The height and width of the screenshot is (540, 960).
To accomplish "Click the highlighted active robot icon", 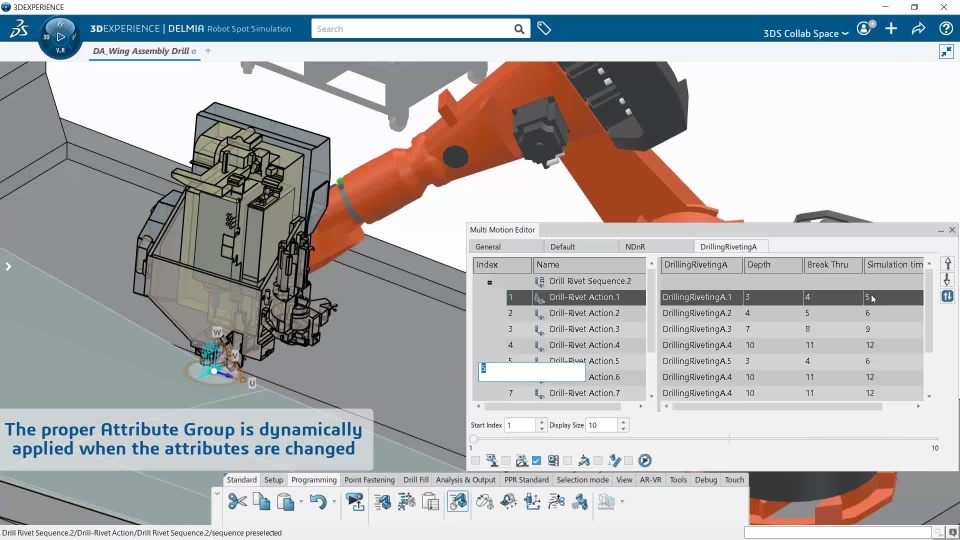I will click(457, 501).
